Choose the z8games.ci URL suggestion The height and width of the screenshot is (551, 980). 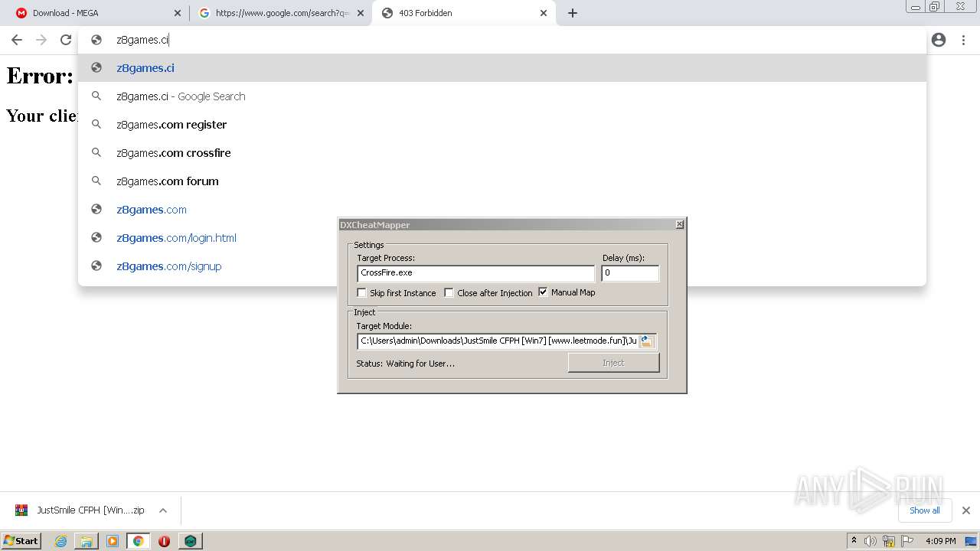click(x=502, y=67)
